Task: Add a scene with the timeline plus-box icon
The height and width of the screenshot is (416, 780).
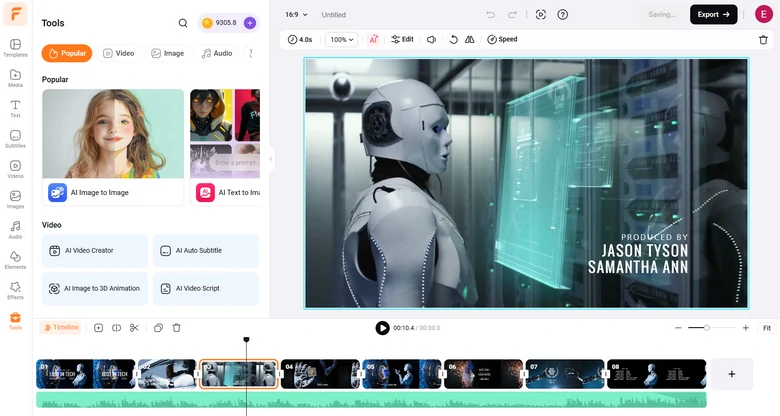Action: click(x=98, y=327)
